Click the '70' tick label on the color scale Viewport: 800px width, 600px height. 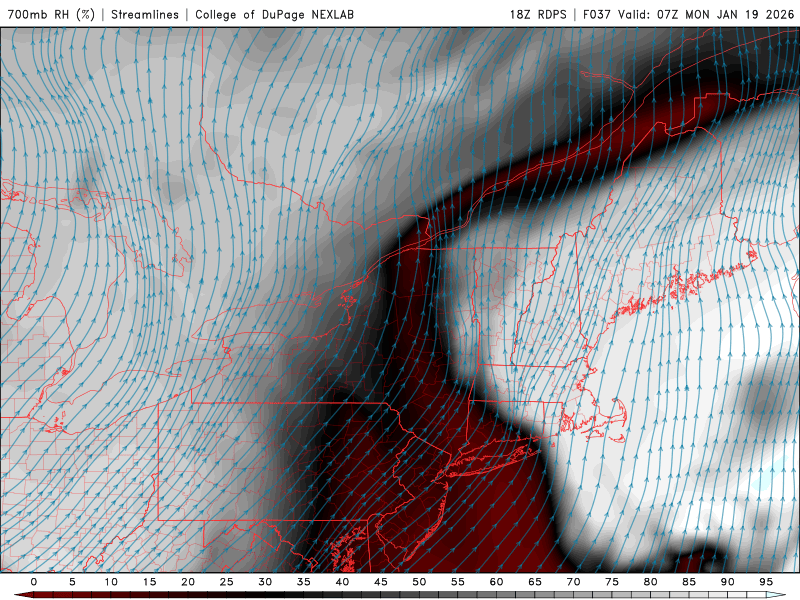pyautogui.click(x=573, y=582)
